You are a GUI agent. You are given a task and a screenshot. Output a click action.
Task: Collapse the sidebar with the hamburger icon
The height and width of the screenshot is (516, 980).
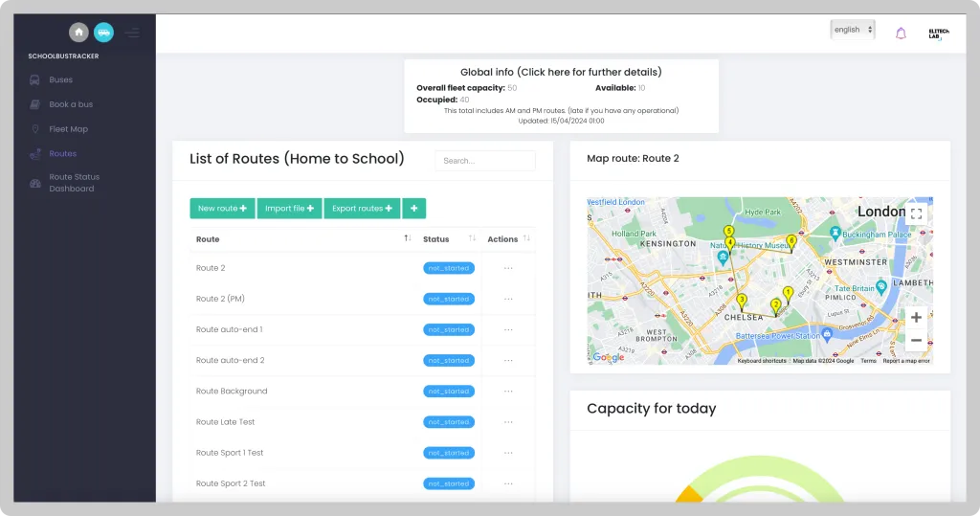pos(132,33)
